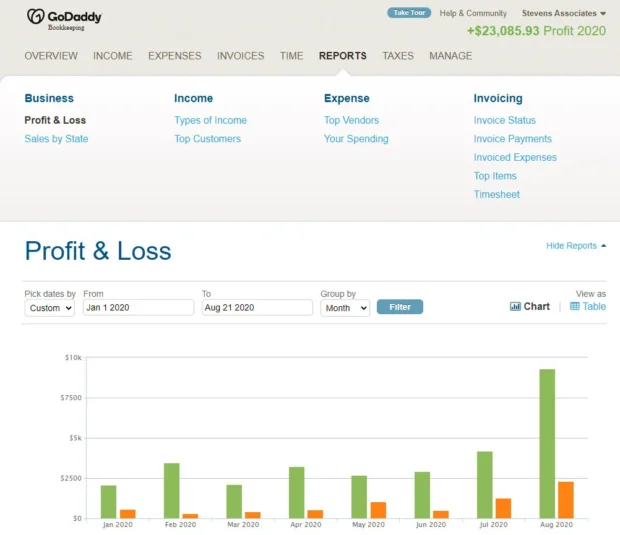
Task: Click the Invoicing category heading
Action: click(498, 98)
